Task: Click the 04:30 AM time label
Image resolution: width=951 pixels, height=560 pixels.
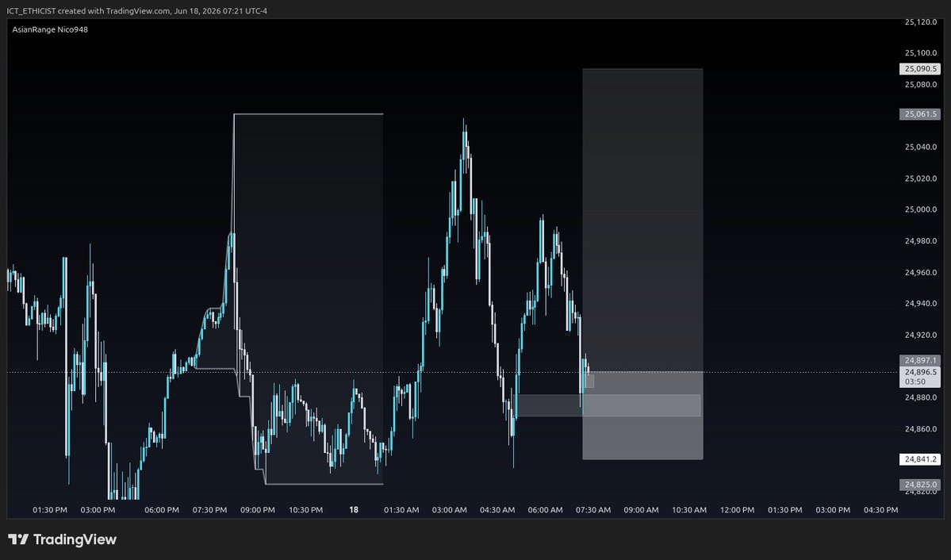Action: pyautogui.click(x=497, y=510)
